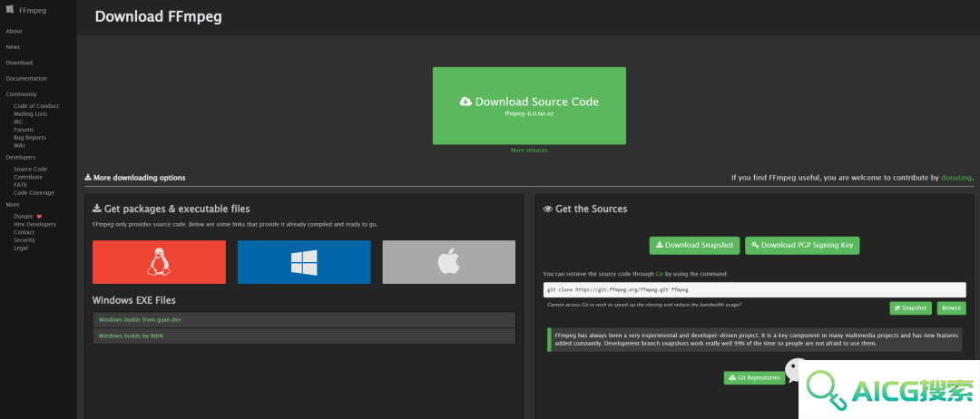Screen dimensions: 980x419
Task: Open Mailing Lists page
Action: [x=31, y=114]
